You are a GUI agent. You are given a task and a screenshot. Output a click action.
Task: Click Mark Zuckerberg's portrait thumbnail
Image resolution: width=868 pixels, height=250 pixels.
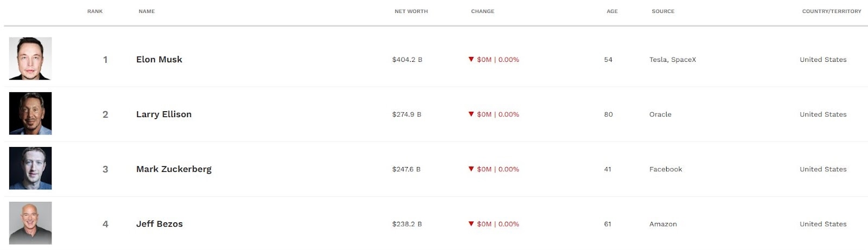30,168
